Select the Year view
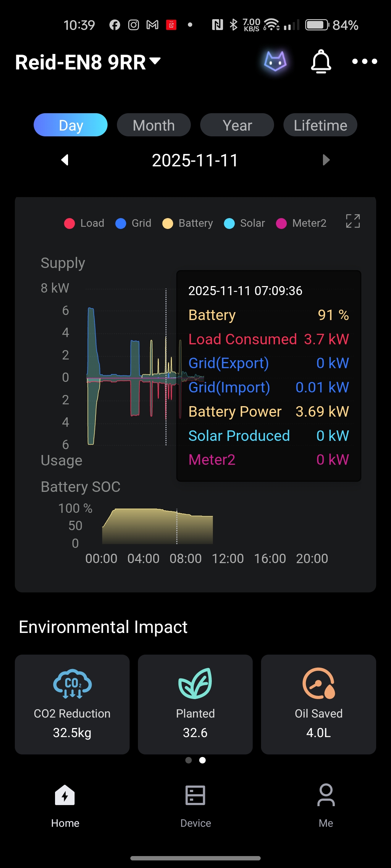This screenshot has width=391, height=868. pyautogui.click(x=237, y=125)
